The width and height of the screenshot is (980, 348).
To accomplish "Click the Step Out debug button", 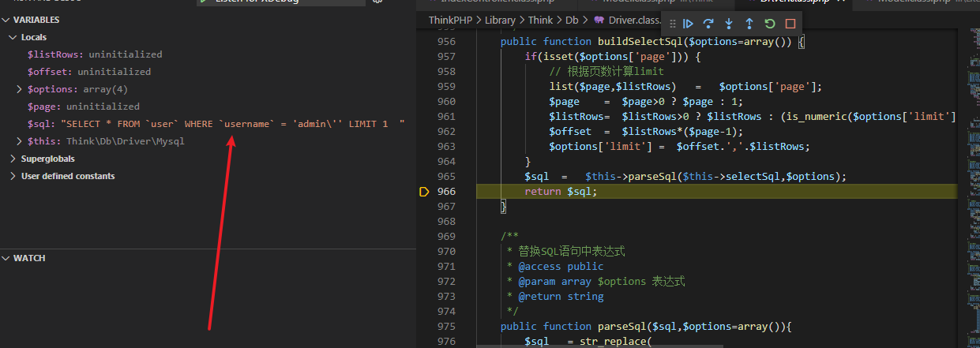I will (x=749, y=24).
